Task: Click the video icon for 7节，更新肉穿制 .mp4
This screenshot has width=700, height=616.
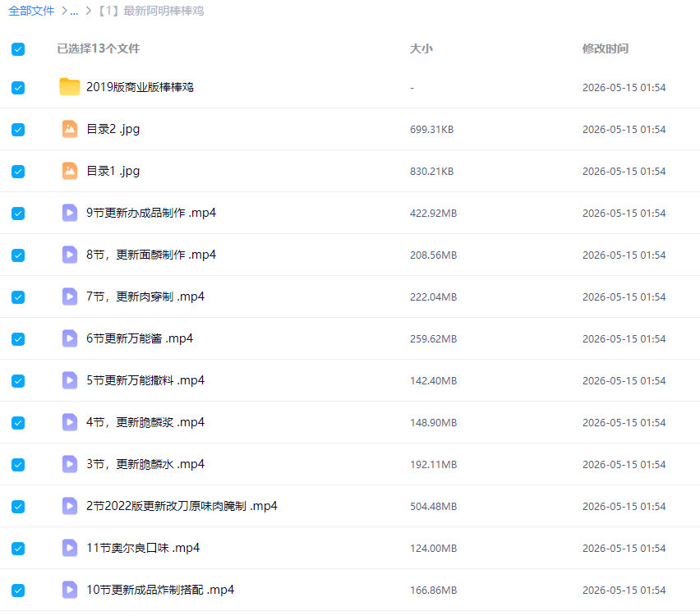Action: (x=70, y=297)
